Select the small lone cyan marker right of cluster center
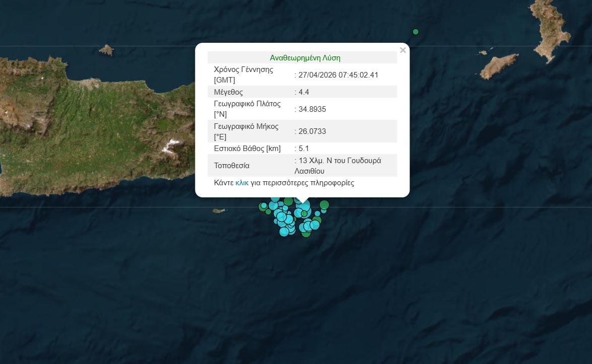The height and width of the screenshot is (364, 592). click(317, 213)
